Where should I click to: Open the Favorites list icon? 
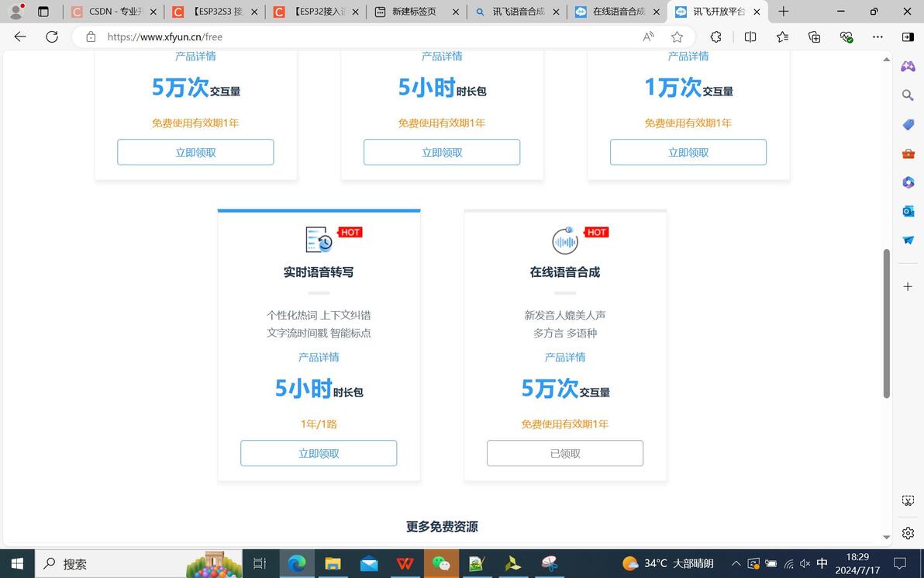tap(783, 36)
